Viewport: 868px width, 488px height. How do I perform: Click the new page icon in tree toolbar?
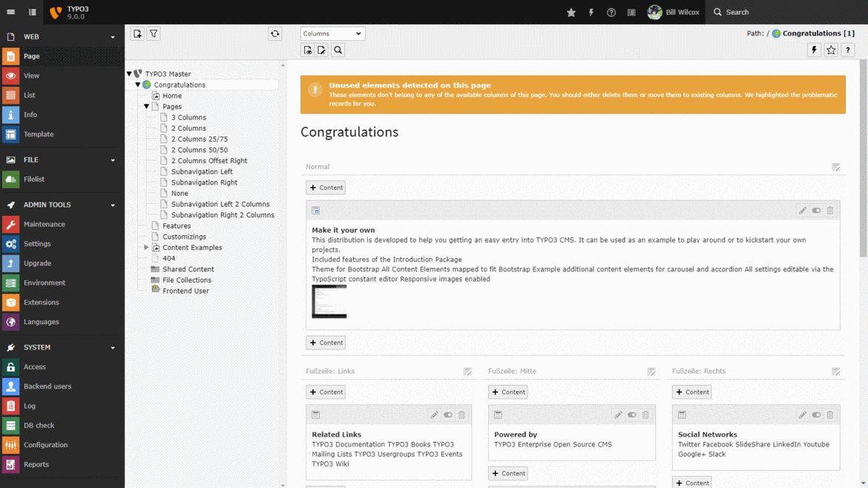137,34
